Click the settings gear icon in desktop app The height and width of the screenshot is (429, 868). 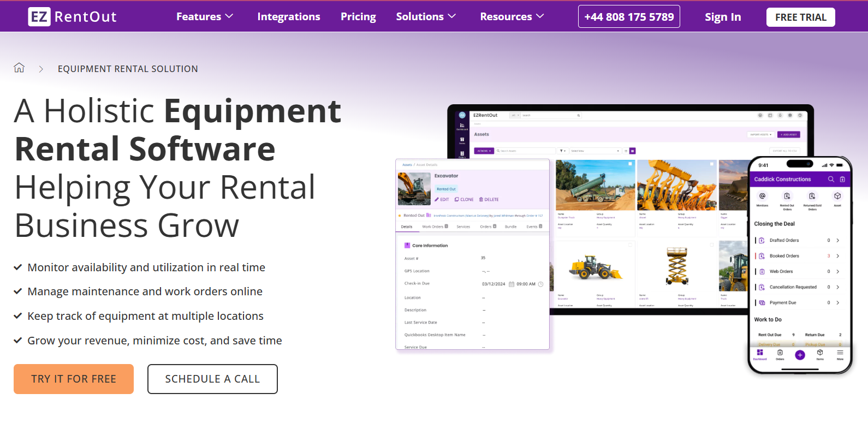click(790, 115)
